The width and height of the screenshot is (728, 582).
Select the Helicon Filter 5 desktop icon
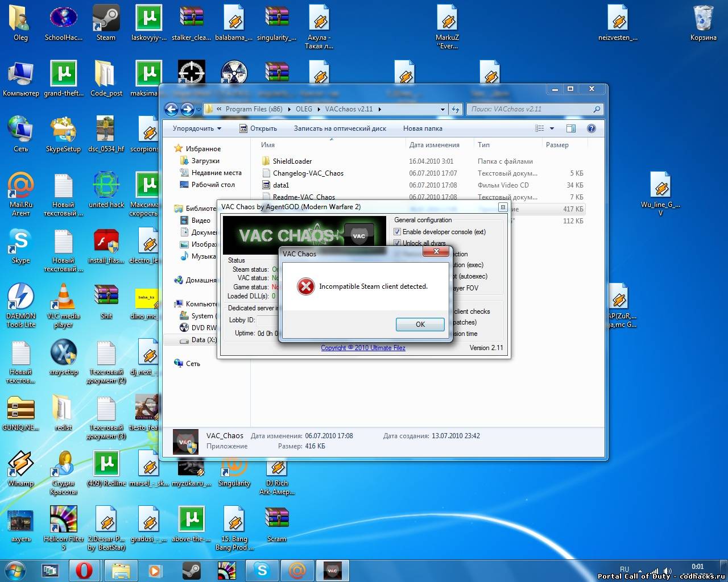point(63,529)
